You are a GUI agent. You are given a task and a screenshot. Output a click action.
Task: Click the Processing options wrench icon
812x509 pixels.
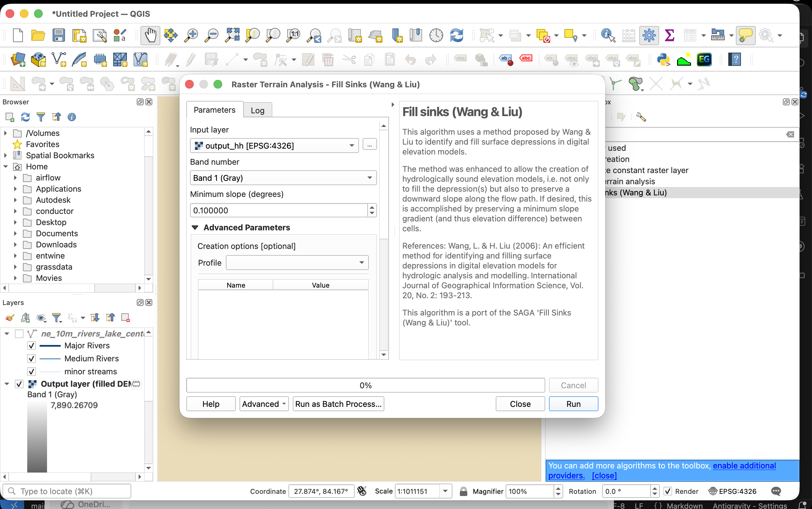pos(641,117)
